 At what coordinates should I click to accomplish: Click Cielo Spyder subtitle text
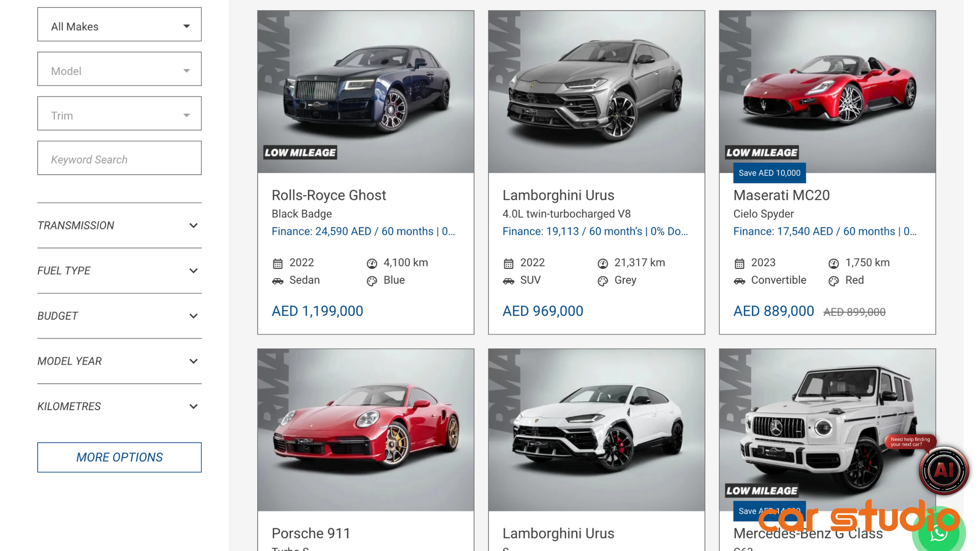[763, 214]
